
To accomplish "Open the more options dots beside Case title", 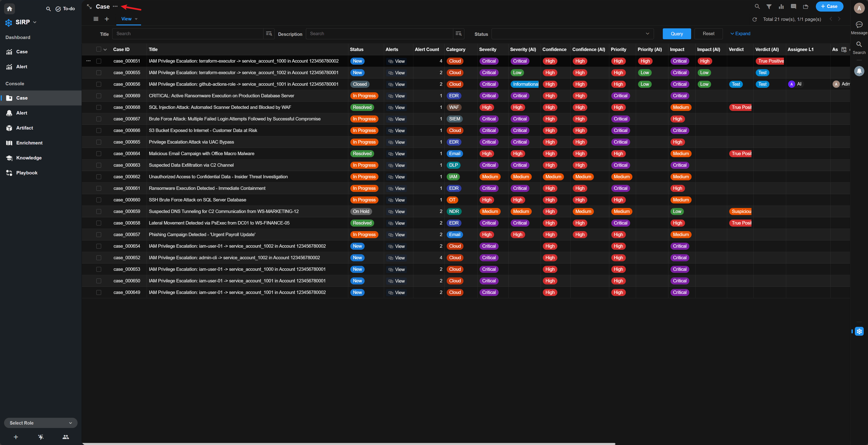I will point(115,6).
